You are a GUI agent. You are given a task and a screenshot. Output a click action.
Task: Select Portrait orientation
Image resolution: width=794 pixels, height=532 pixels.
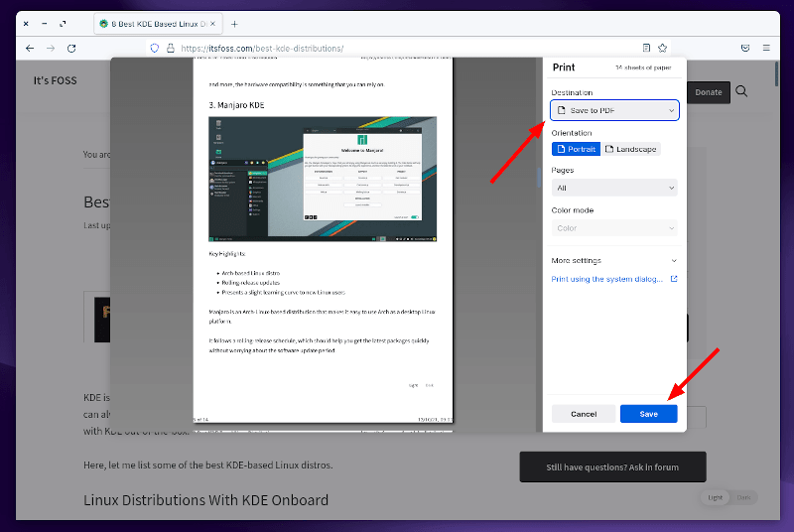576,149
